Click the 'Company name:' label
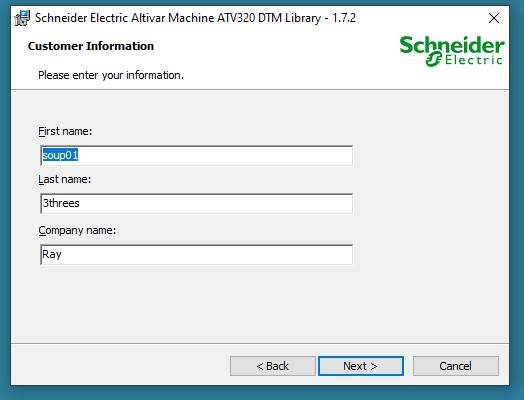The height and width of the screenshot is (400, 524). coord(77,231)
